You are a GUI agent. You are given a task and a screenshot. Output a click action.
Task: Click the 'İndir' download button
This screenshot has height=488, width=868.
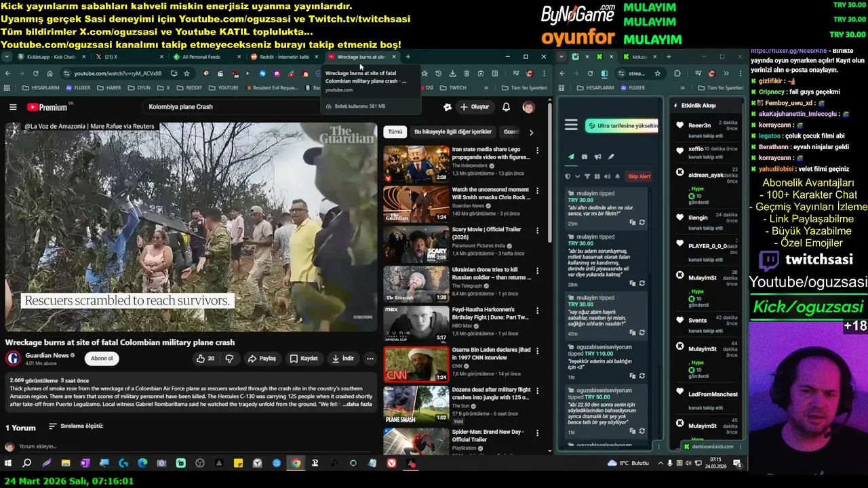point(342,359)
